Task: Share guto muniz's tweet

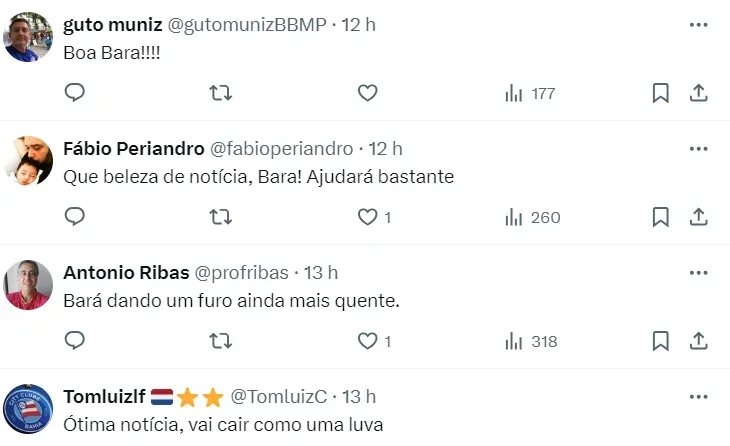Action: [700, 93]
